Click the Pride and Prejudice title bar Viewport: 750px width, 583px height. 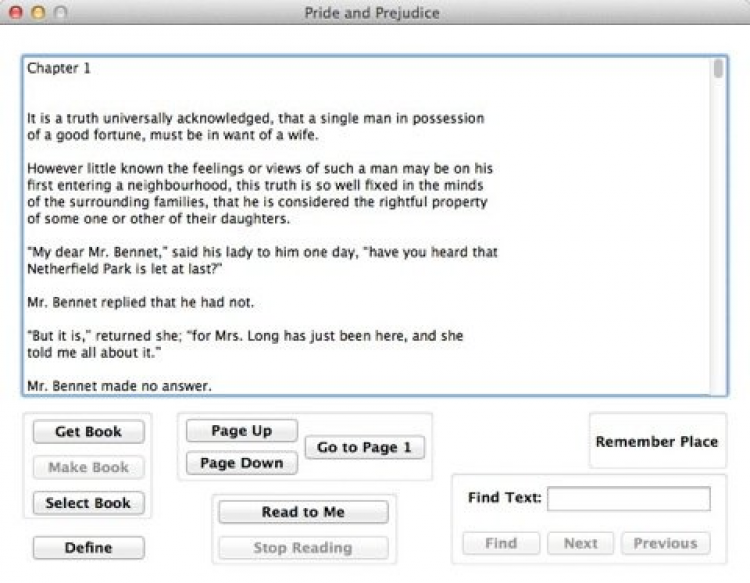(x=372, y=13)
